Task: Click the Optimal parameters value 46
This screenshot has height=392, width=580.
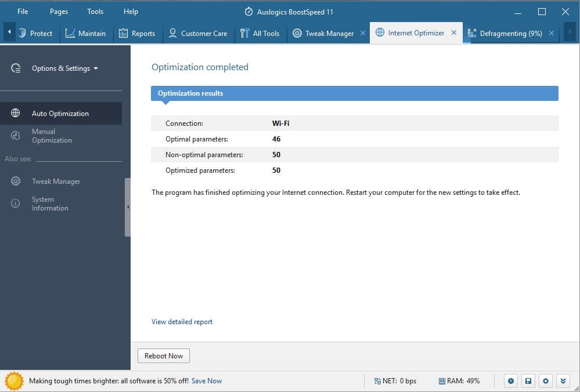Action: [276, 139]
